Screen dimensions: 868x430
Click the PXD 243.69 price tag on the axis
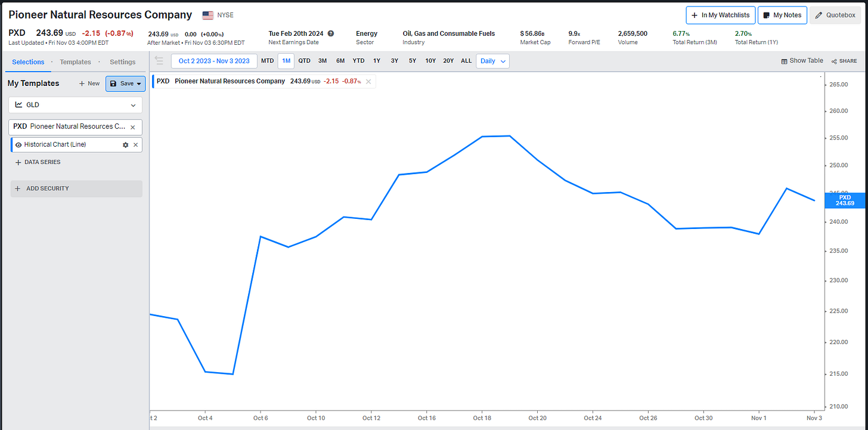point(845,200)
